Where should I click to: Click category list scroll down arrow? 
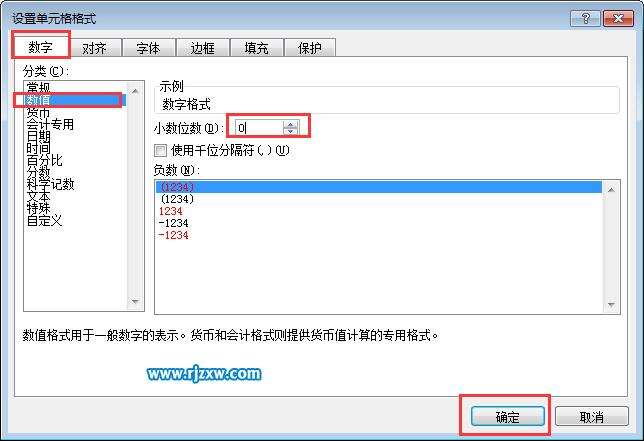pos(135,302)
